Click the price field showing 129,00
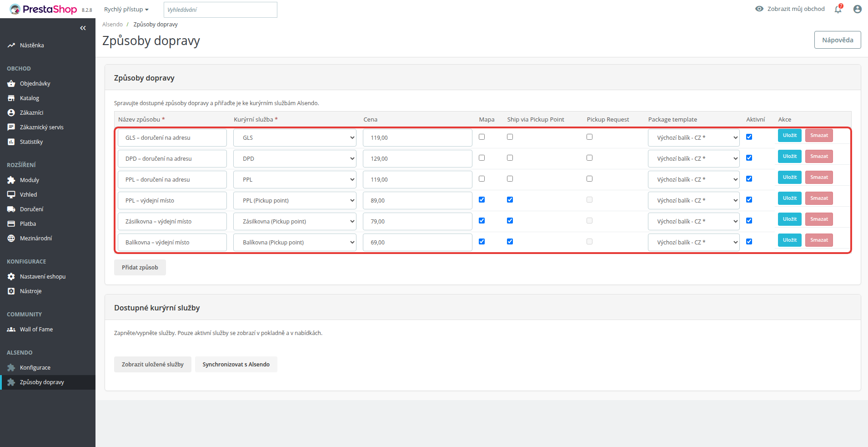The image size is (868, 447). pos(417,159)
